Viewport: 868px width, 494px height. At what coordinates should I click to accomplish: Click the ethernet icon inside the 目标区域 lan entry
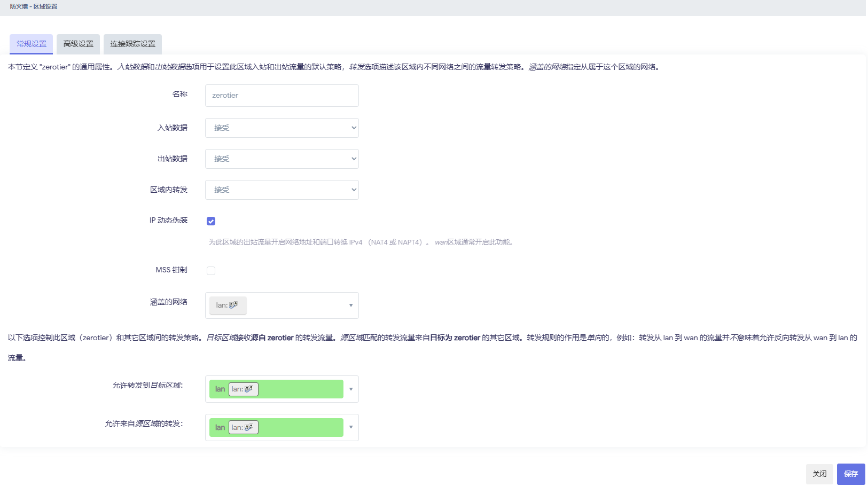[x=249, y=389]
